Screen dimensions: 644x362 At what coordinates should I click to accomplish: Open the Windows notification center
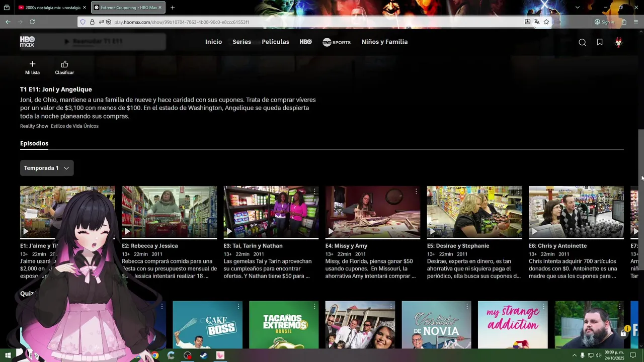[633, 355]
